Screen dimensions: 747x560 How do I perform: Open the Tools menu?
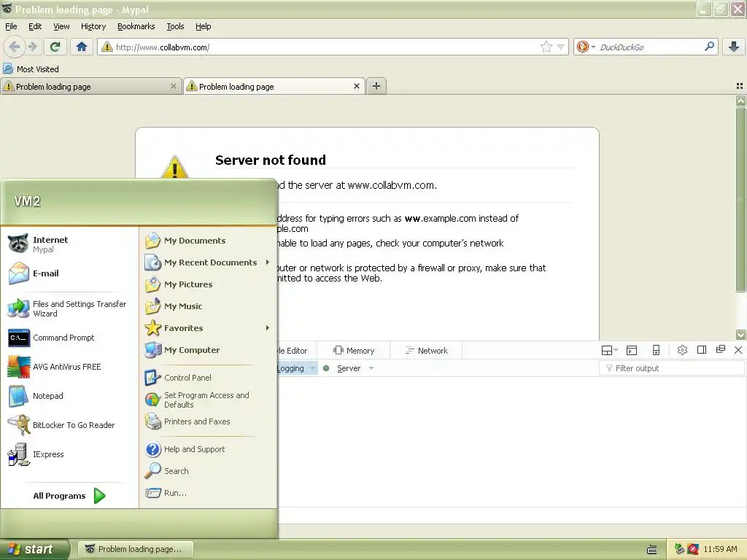175,26
